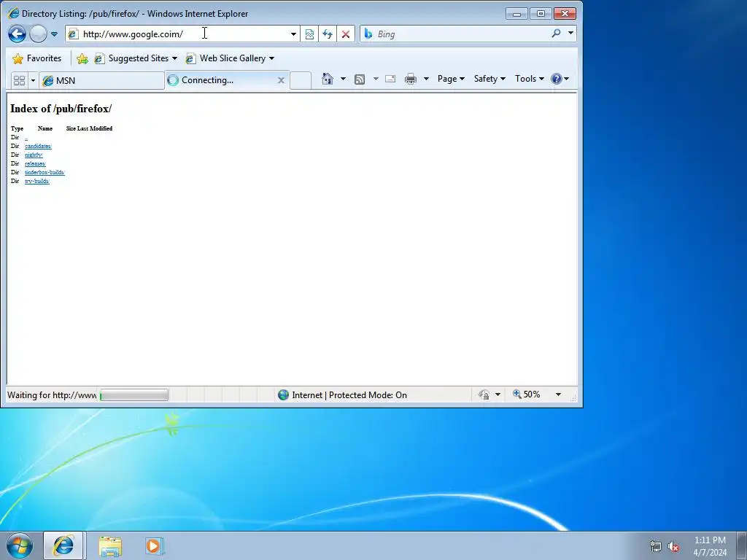Open the Tools menu
Viewport: 747px width, 560px height.
(529, 79)
